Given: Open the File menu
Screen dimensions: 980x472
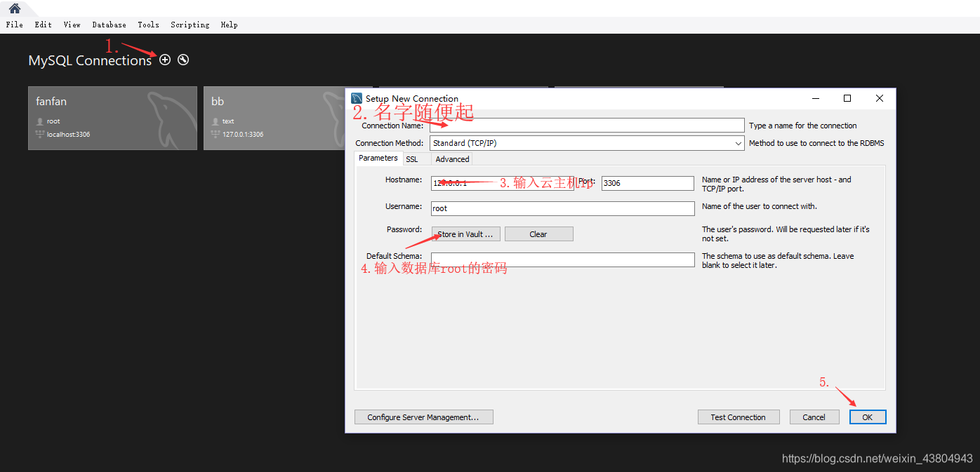Looking at the screenshot, I should click(x=15, y=25).
